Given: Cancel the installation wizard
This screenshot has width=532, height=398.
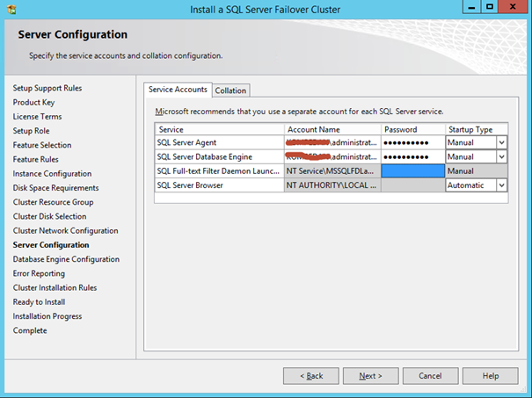Looking at the screenshot, I should (430, 376).
